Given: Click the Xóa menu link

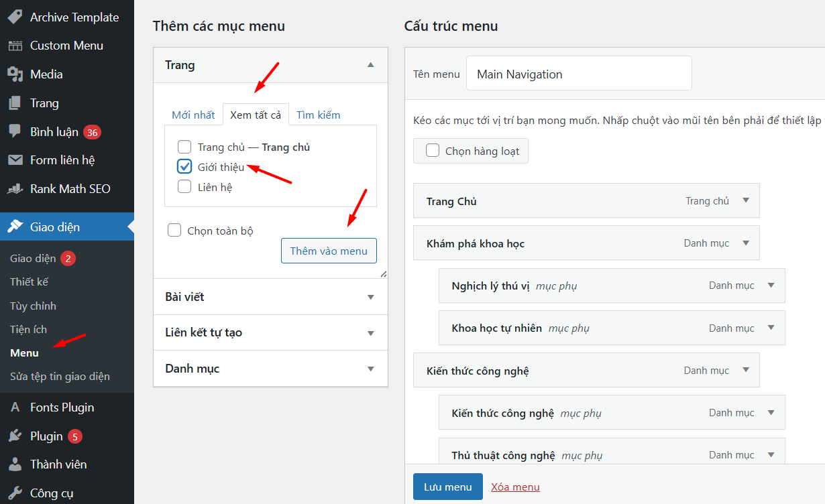Looking at the screenshot, I should click(515, 487).
